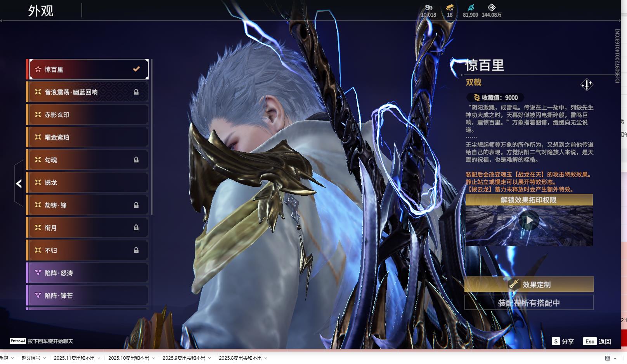627x364 pixels.
Task: Click the lock icon on 音浪震荡·幽蓝回响
Action: (x=136, y=92)
